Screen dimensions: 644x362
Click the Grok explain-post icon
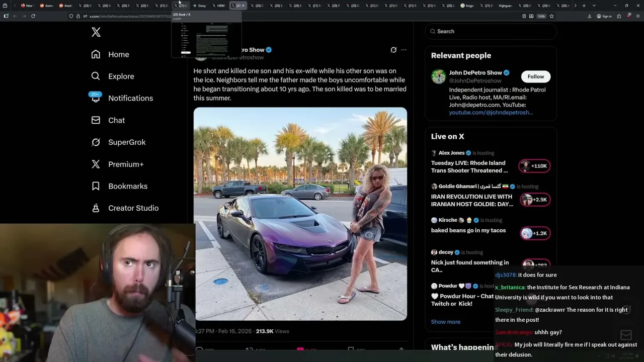[393, 50]
